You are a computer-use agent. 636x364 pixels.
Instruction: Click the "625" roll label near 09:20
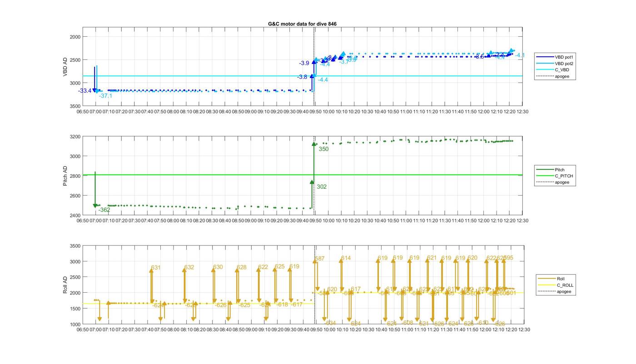point(280,266)
